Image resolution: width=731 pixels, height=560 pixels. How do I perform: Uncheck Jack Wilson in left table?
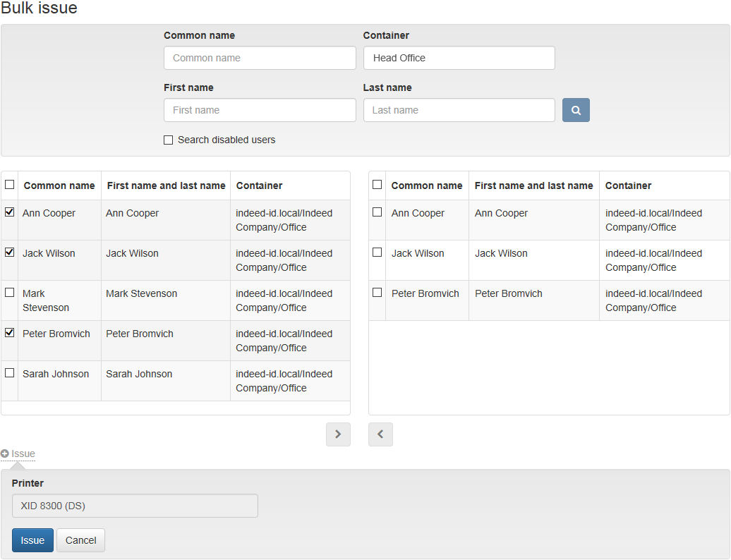pos(10,252)
